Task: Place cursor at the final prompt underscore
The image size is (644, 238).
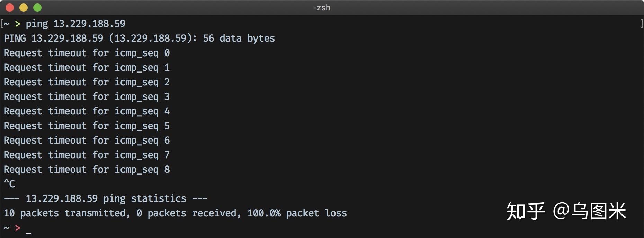Action: [x=28, y=229]
